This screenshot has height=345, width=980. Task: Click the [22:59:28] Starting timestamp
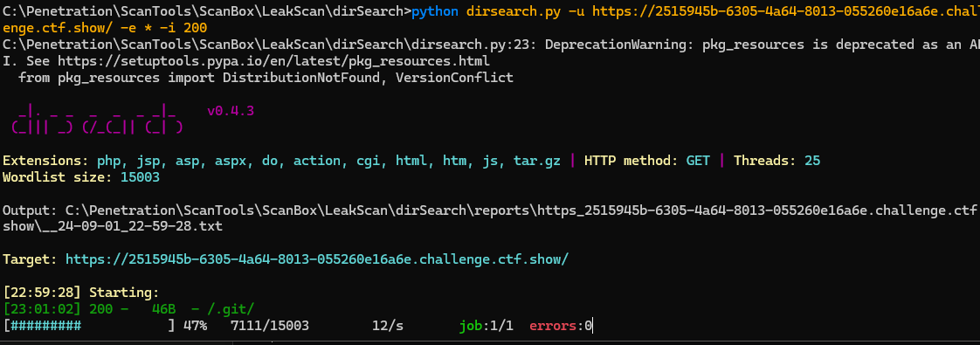click(42, 292)
